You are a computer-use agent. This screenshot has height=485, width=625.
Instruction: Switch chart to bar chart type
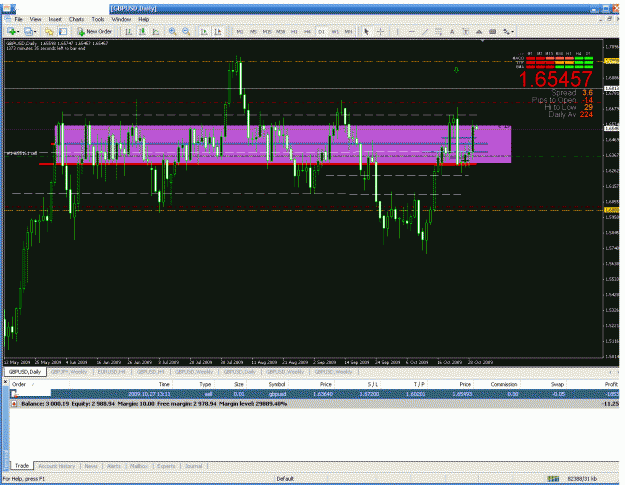click(129, 31)
